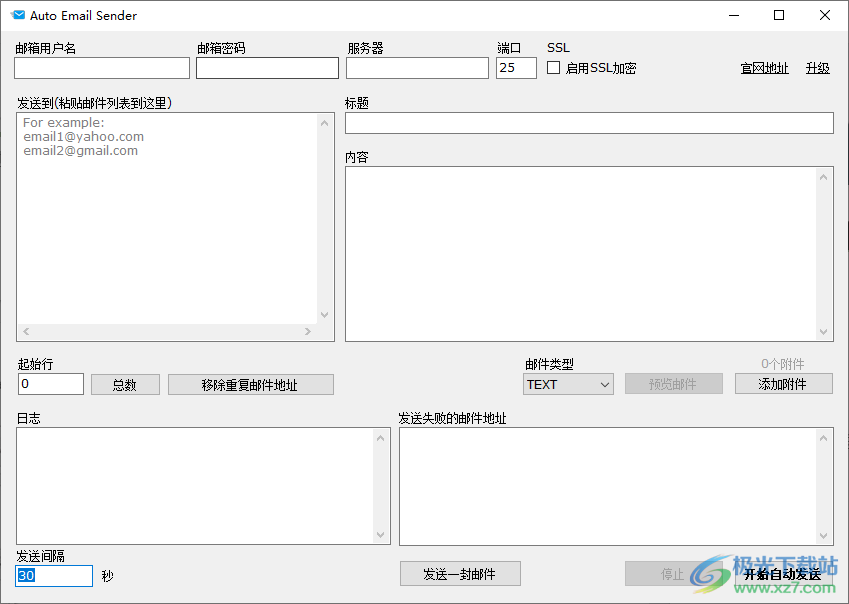Click the 开始自动发送 (Start auto send) button
This screenshot has width=849, height=604.
[780, 575]
